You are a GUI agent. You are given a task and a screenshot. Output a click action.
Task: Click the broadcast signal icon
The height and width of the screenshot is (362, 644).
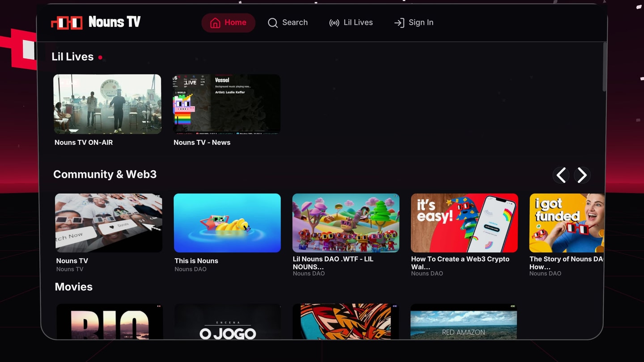tap(334, 23)
